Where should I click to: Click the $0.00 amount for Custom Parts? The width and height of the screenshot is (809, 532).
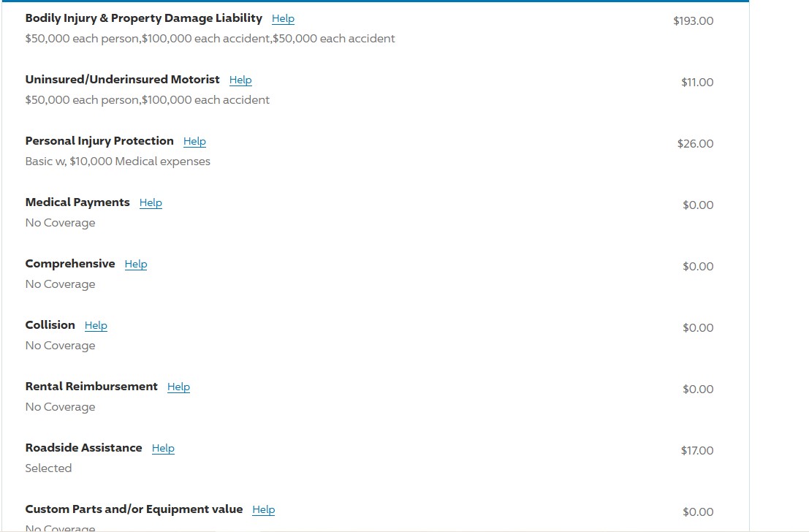pyautogui.click(x=698, y=512)
